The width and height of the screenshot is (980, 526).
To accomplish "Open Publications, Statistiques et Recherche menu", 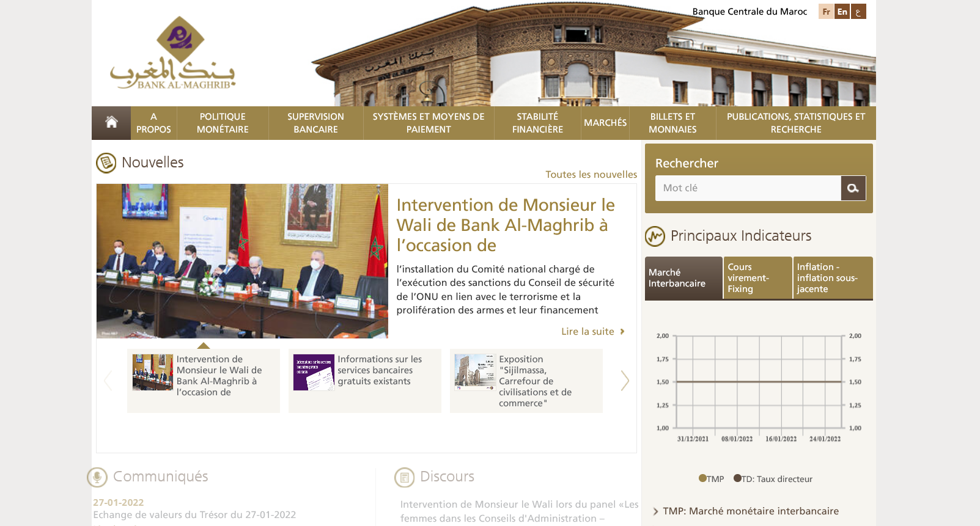I will pos(795,123).
